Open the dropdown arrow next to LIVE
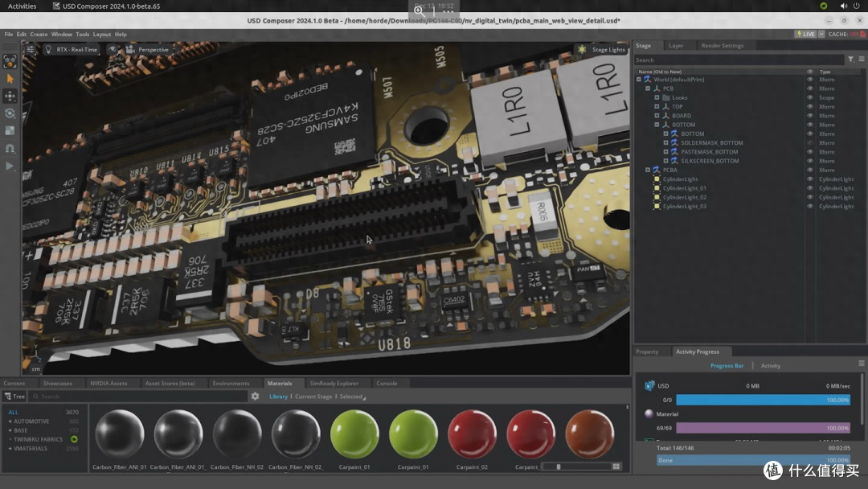 click(x=821, y=34)
